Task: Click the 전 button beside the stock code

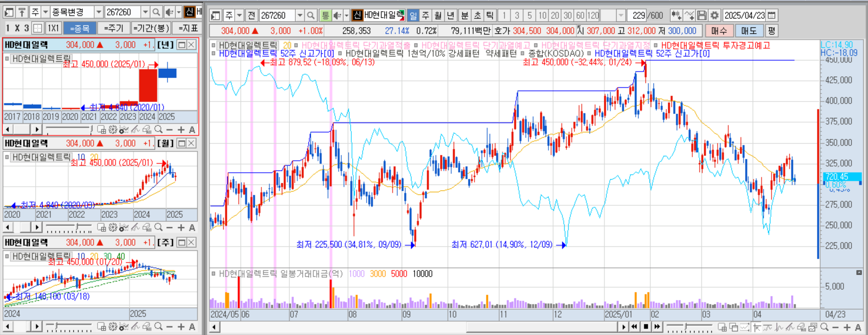Action: [x=251, y=16]
